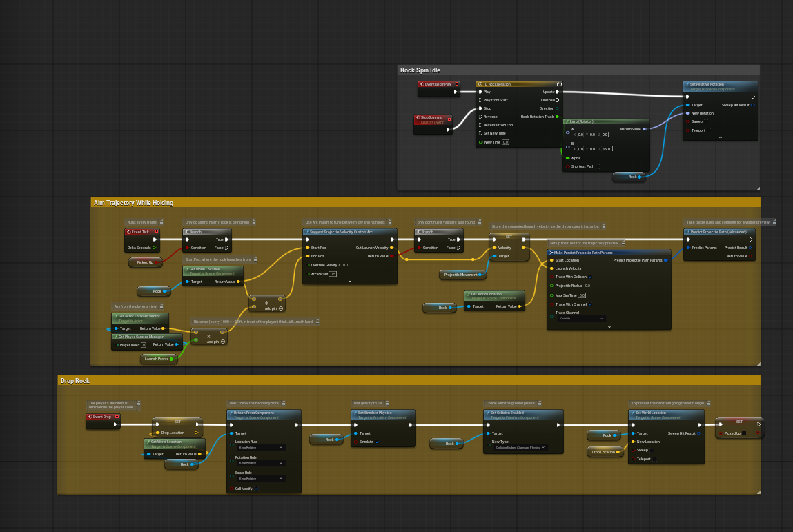Viewport: 793px width, 532px height.
Task: Collapse the Set Relative Rotation node advanced pins
Action: (x=720, y=137)
